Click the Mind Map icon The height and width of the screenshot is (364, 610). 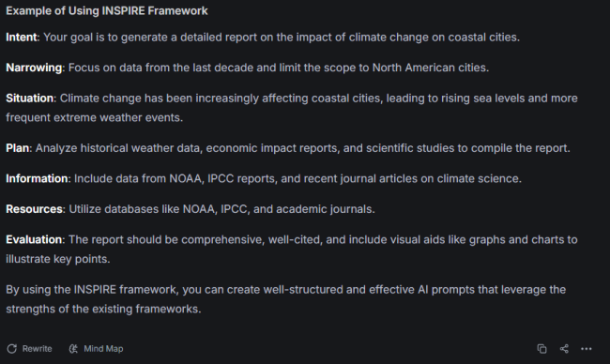click(x=73, y=349)
